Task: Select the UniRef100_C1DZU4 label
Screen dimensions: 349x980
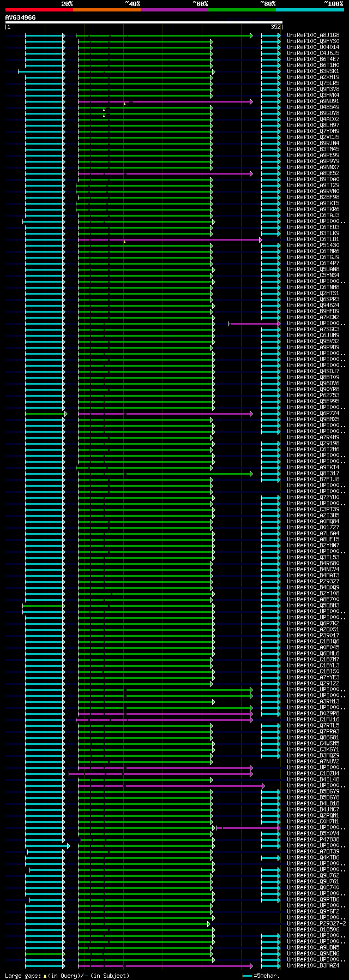Action: [x=313, y=774]
